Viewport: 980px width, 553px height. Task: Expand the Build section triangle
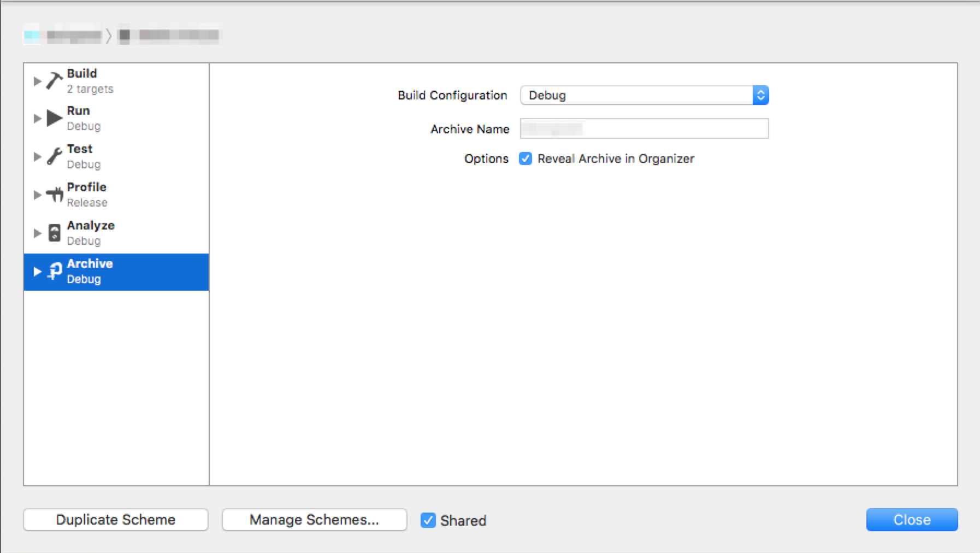click(x=37, y=81)
